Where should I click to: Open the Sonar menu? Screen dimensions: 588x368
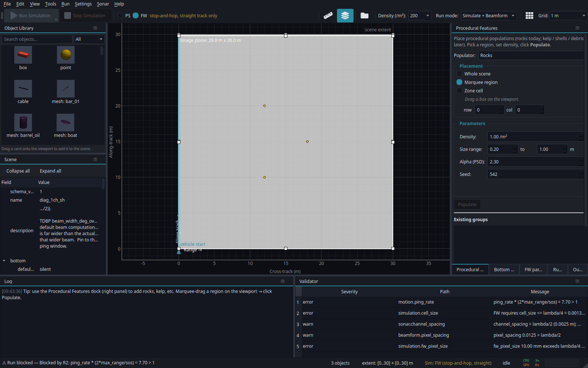point(103,4)
